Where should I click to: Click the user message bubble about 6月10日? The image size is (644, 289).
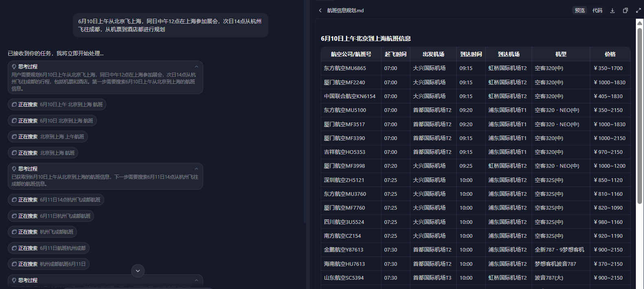pos(171,25)
